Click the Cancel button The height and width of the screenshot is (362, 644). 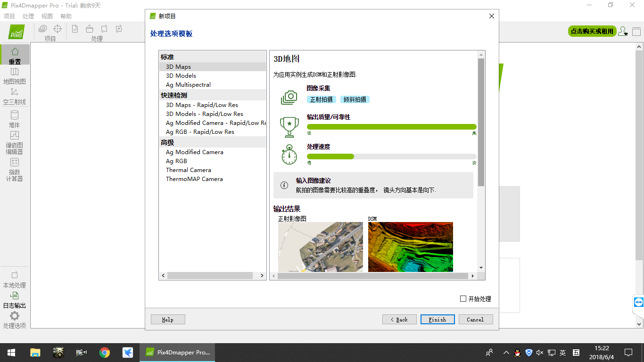click(x=476, y=320)
